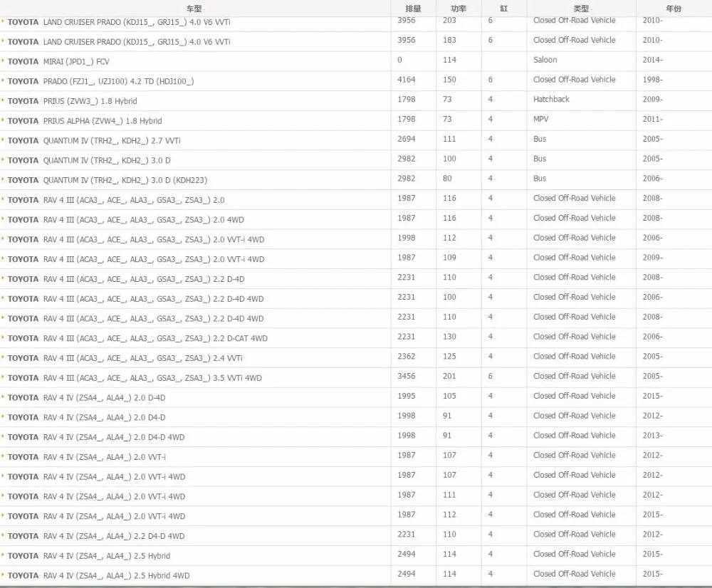Expand arrow beside RAV 4 IV 2.5 Hybrid 4WD row
This screenshot has height=588, width=712.
(3, 575)
